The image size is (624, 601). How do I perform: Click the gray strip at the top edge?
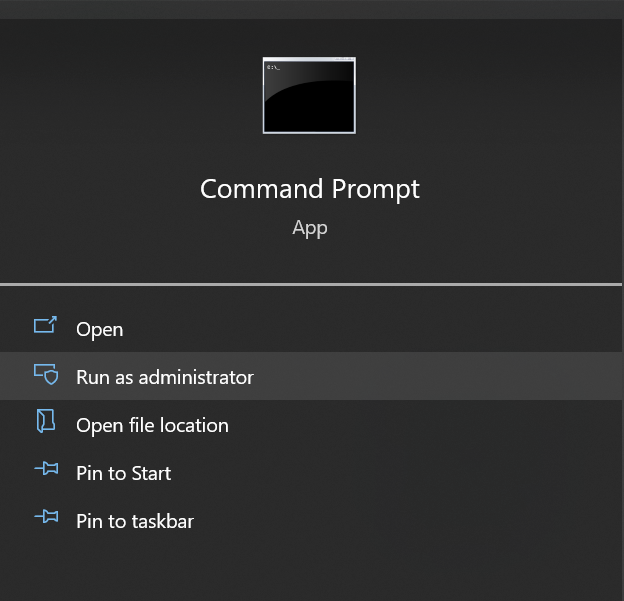click(312, 9)
